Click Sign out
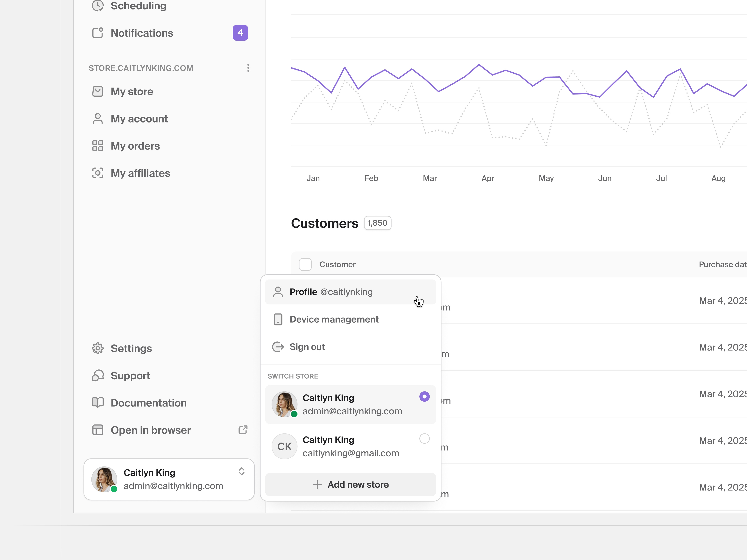This screenshot has height=560, width=747. (307, 347)
